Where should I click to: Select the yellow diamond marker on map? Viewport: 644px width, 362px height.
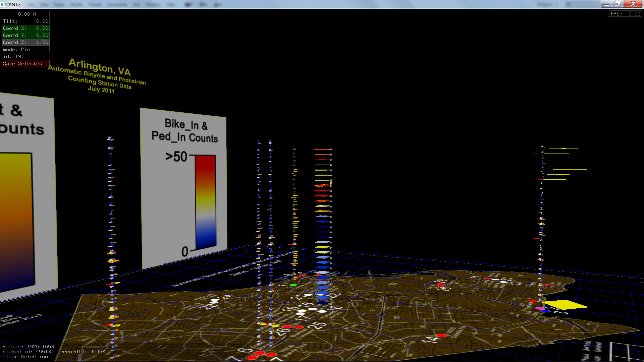pos(565,304)
